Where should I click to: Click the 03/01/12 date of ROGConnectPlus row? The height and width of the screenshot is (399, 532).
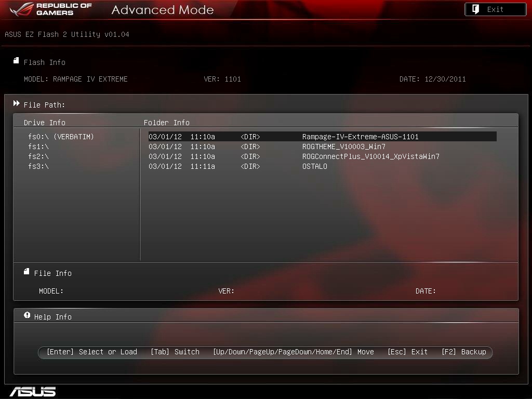tap(165, 156)
